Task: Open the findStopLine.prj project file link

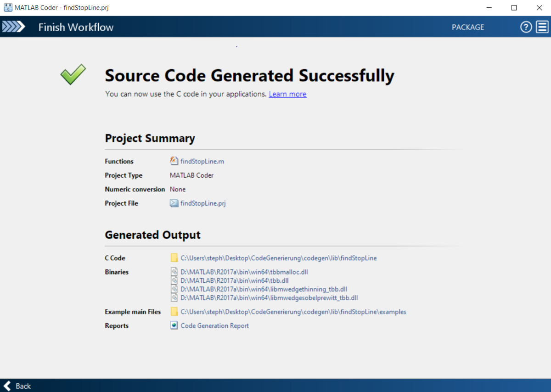Action: click(203, 203)
